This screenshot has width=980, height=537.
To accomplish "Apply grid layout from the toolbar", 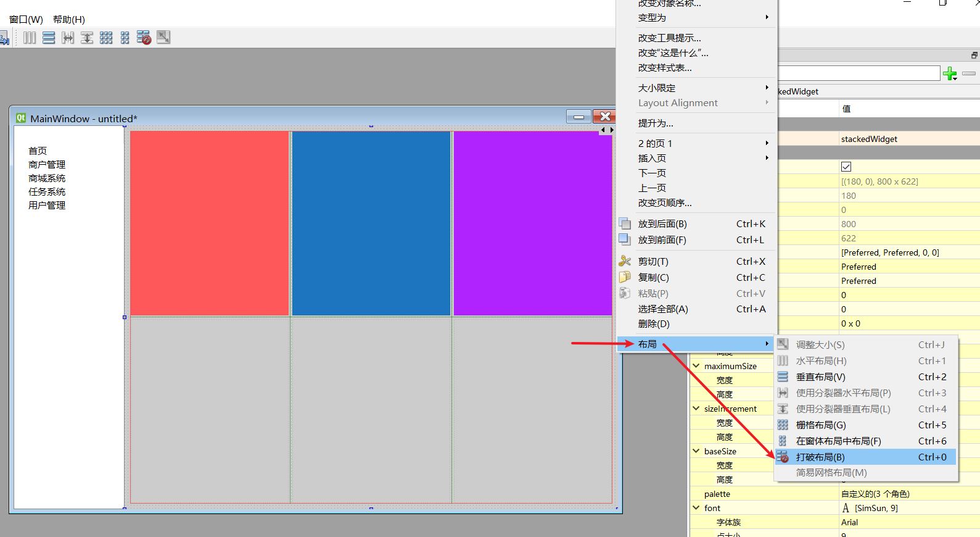I will (x=106, y=38).
